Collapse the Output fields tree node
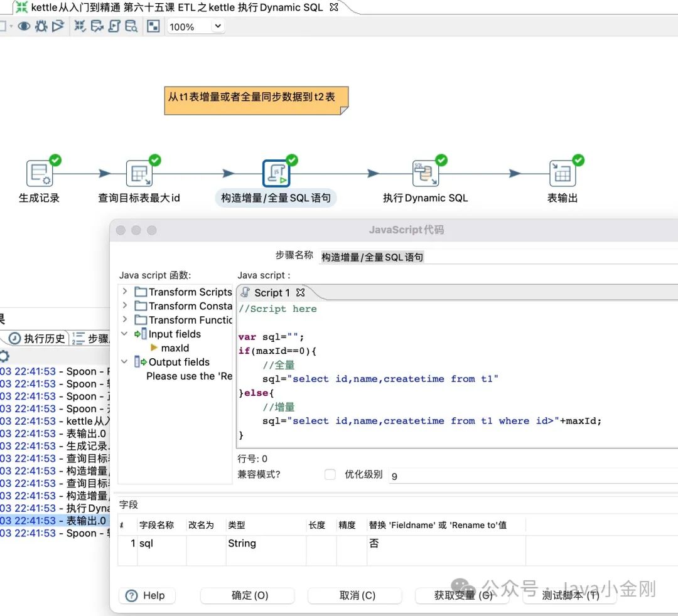 125,362
